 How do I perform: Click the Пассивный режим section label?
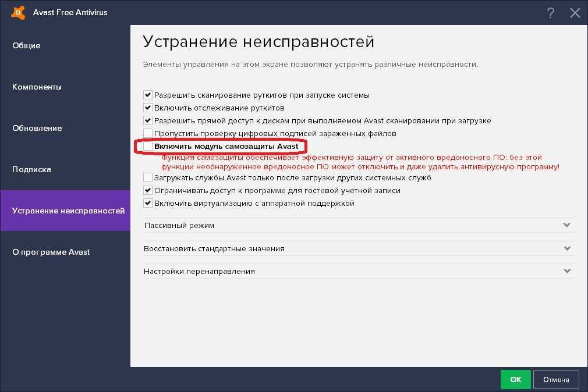179,225
